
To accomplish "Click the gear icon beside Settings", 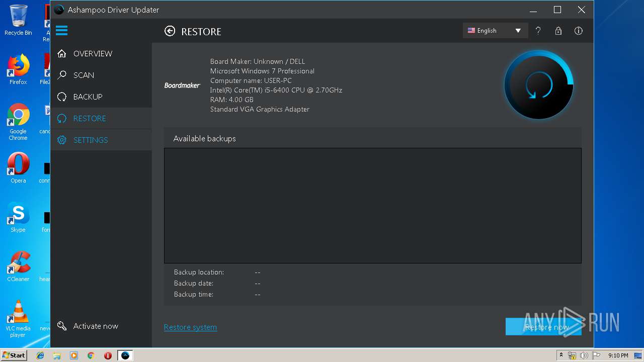I will pos(62,140).
